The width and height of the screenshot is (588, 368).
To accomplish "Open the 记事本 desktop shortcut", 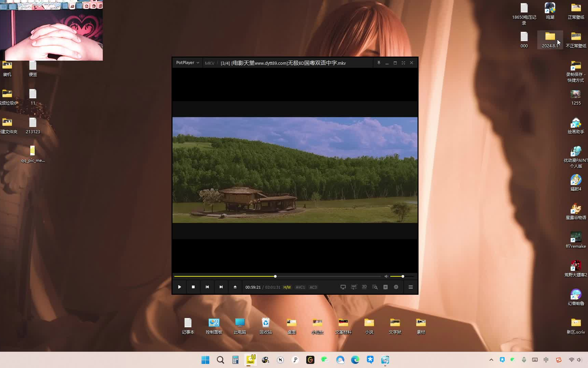I will pyautogui.click(x=188, y=326).
